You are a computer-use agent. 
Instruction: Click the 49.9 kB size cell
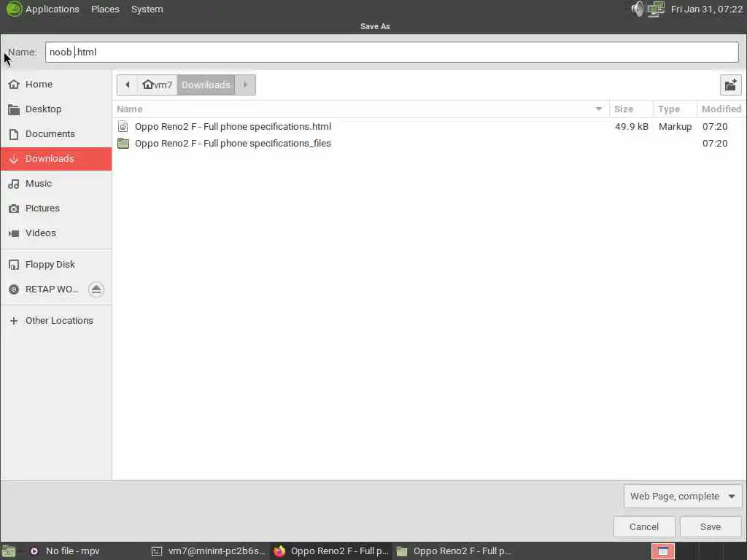coord(631,126)
